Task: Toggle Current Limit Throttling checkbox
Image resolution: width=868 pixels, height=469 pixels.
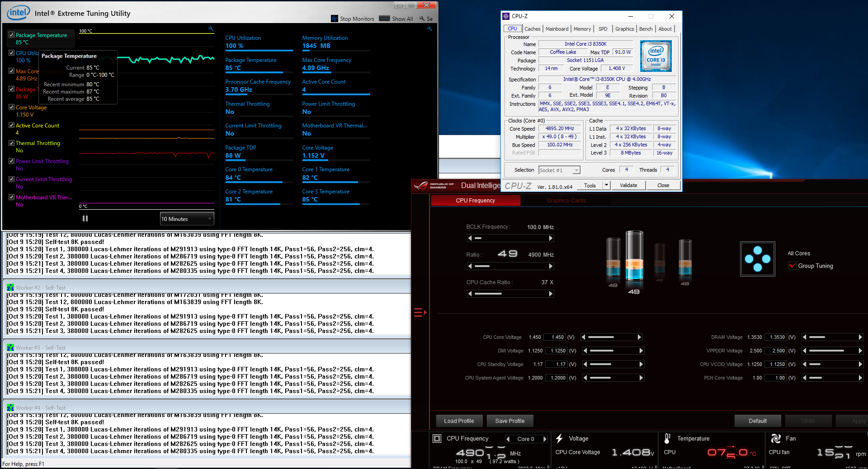Action: pos(12,179)
